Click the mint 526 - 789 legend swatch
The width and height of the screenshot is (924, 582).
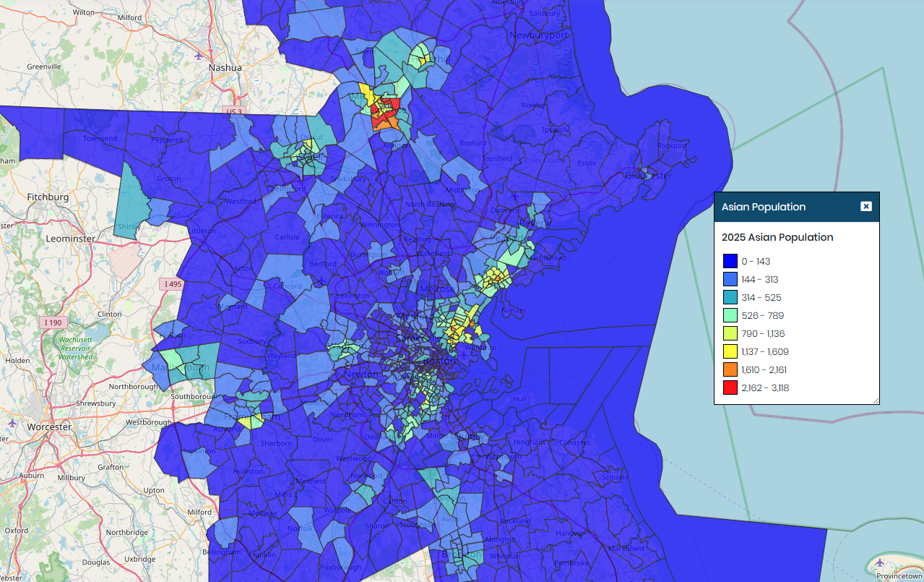pos(730,316)
